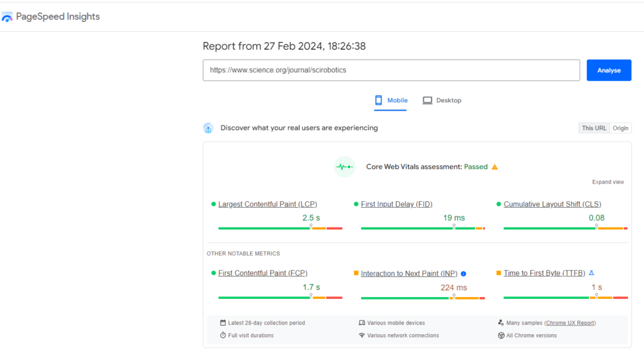Click the green dot beside Largest Contentful Paint
644x353 pixels.
(213, 204)
